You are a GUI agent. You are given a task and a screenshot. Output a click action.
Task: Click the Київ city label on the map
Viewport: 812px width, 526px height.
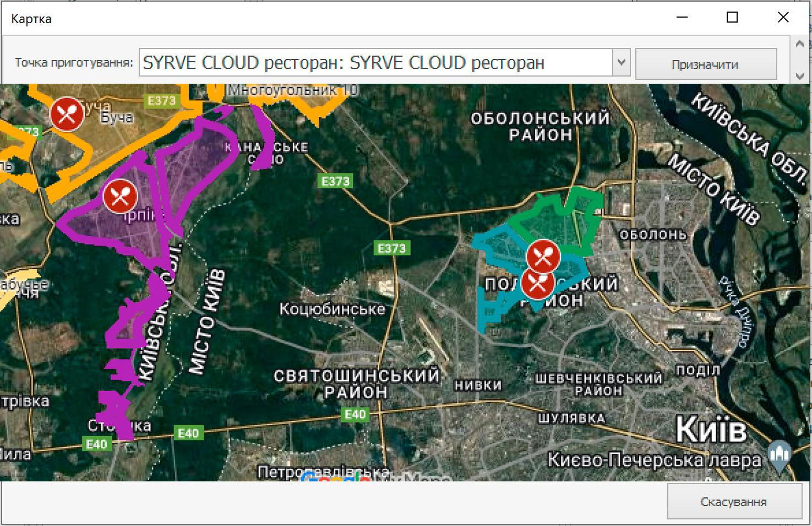coord(711,429)
